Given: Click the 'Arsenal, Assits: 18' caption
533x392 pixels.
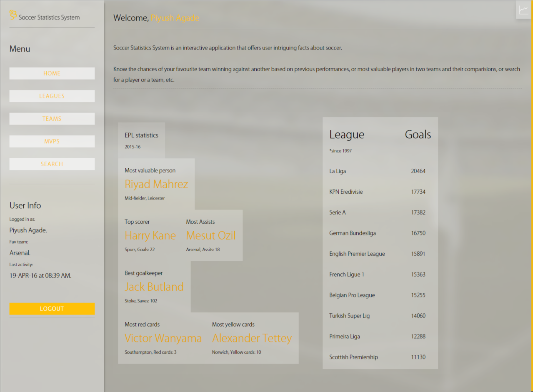Looking at the screenshot, I should [x=203, y=250].
